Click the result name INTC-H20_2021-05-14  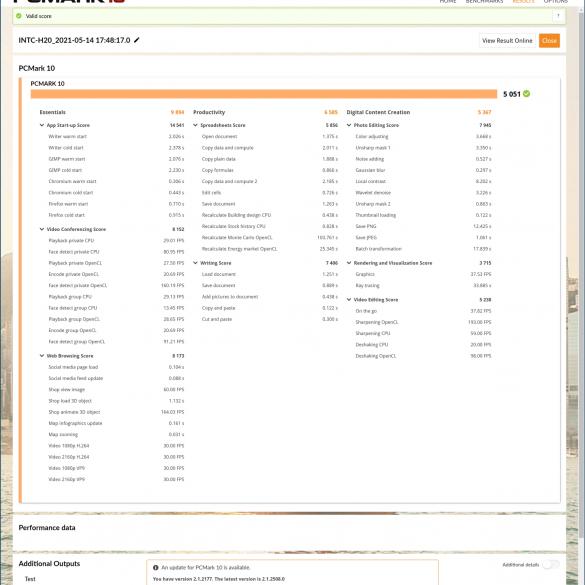pyautogui.click(x=74, y=40)
